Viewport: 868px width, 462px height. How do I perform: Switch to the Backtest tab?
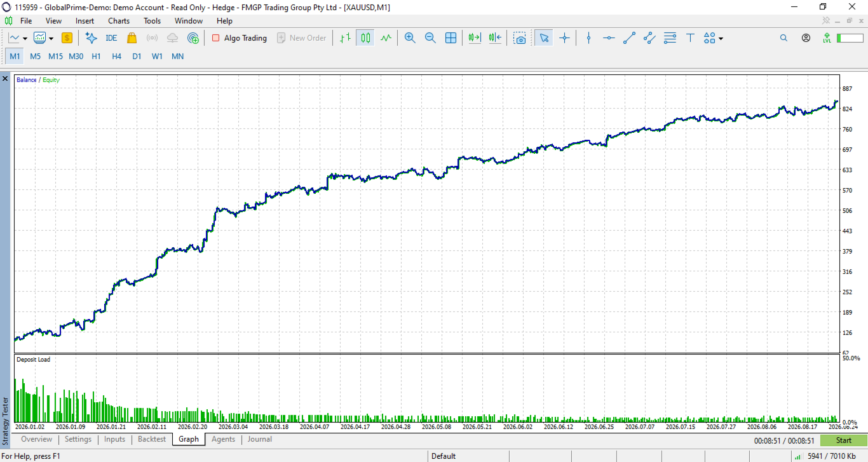click(152, 439)
